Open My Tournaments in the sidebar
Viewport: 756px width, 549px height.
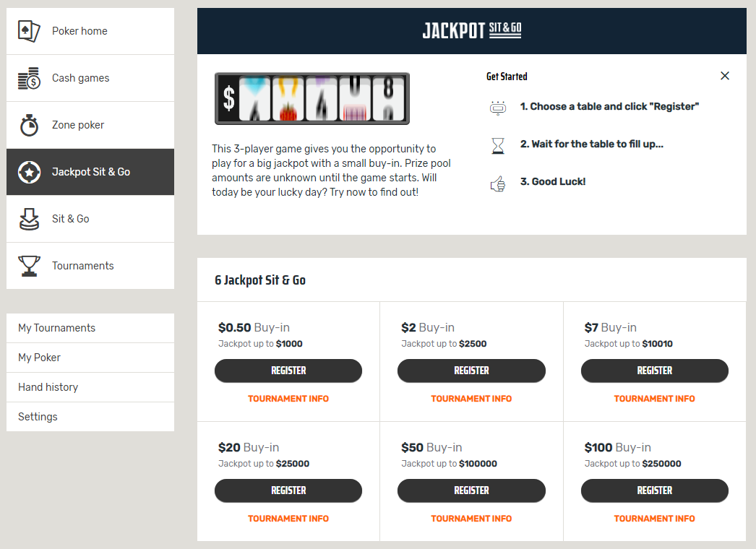coord(57,328)
